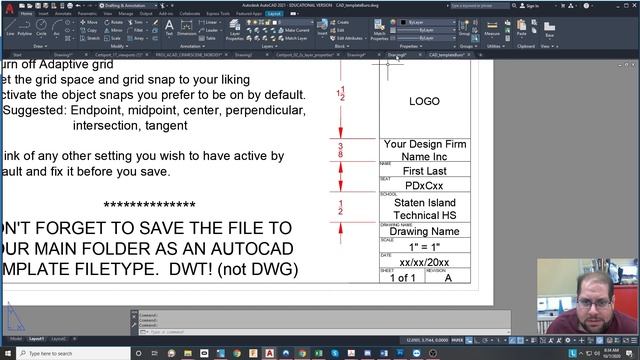This screenshot has height=360, width=640.
Task: Select the Polyline tool
Action: coord(24,27)
